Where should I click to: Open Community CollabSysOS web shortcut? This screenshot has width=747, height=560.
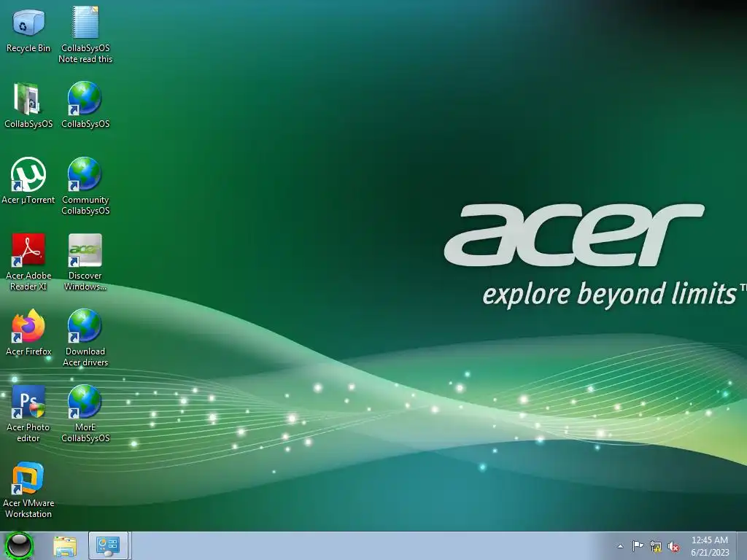(x=85, y=186)
